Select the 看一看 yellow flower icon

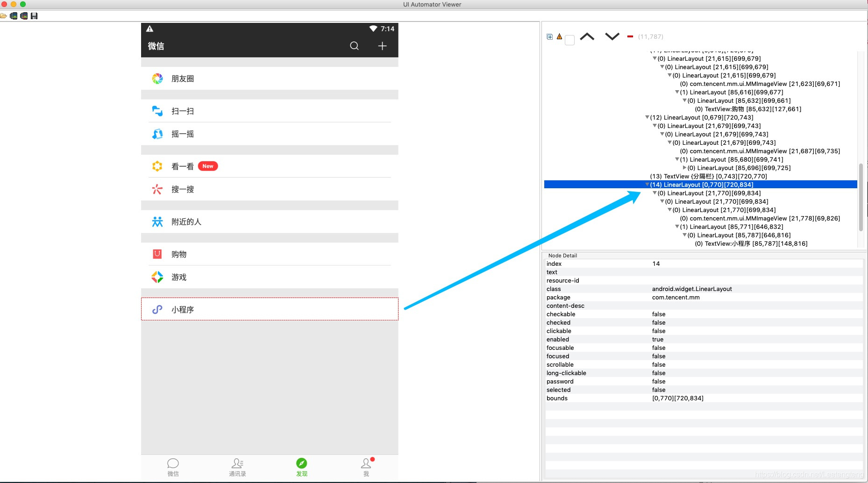[x=157, y=166]
